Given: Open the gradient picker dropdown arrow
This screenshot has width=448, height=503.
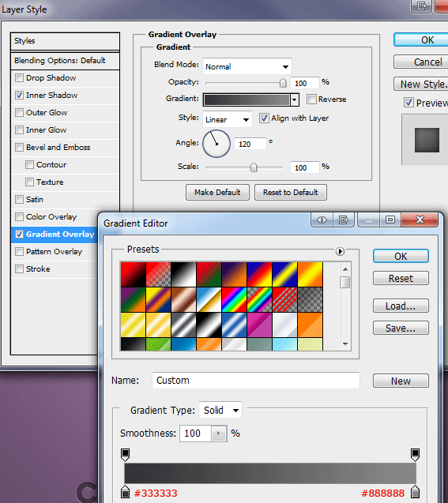Looking at the screenshot, I should click(x=294, y=99).
